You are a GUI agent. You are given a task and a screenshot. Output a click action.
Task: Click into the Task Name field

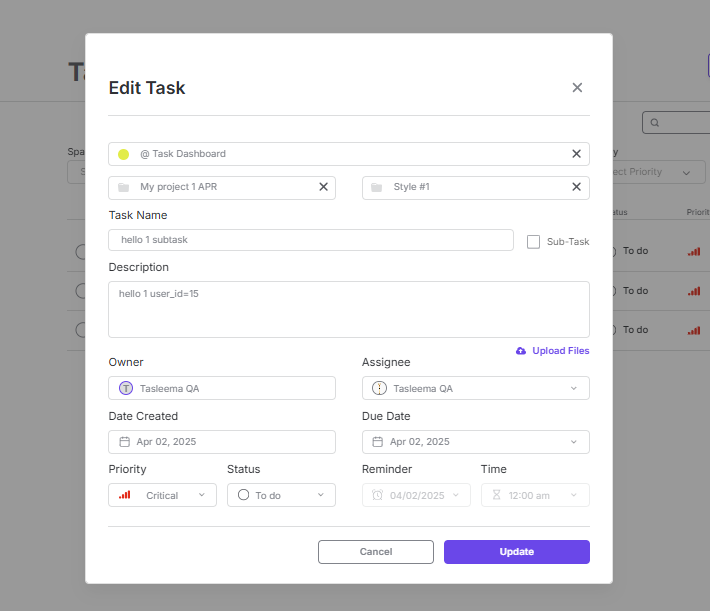pos(310,240)
